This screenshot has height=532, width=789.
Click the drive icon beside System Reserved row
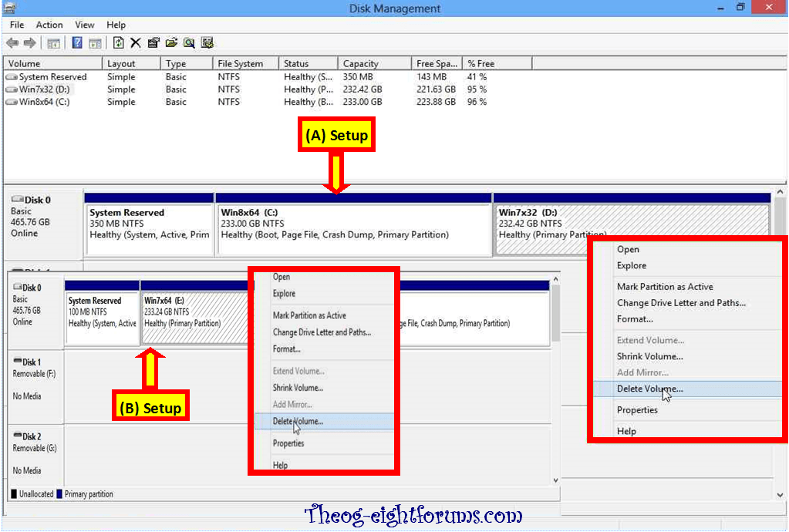click(11, 77)
